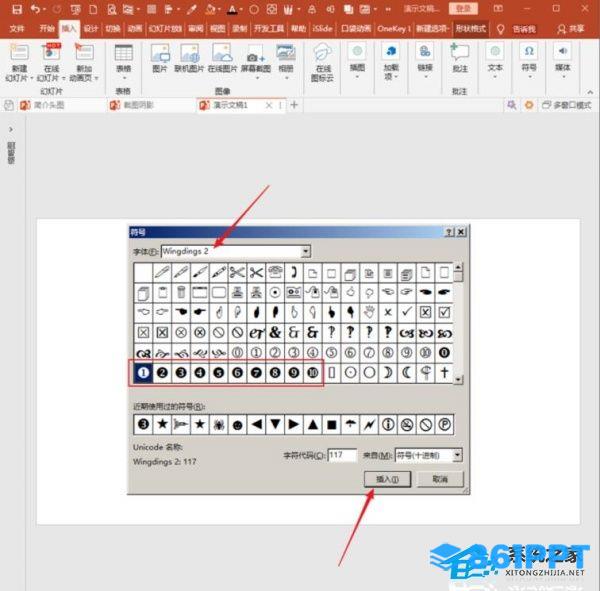Switch to the 设计 design tab

[x=91, y=29]
